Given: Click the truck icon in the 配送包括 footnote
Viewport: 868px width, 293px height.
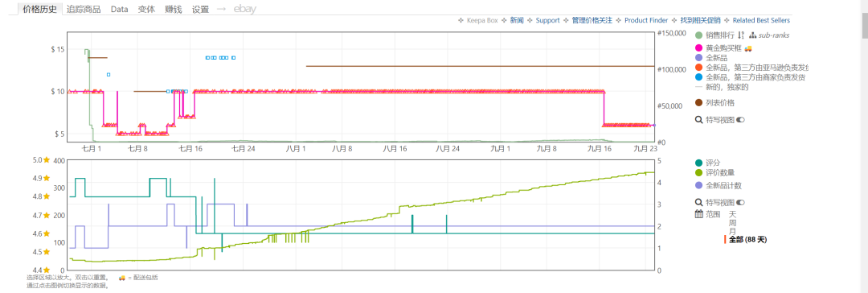Looking at the screenshot, I should click(x=122, y=277).
